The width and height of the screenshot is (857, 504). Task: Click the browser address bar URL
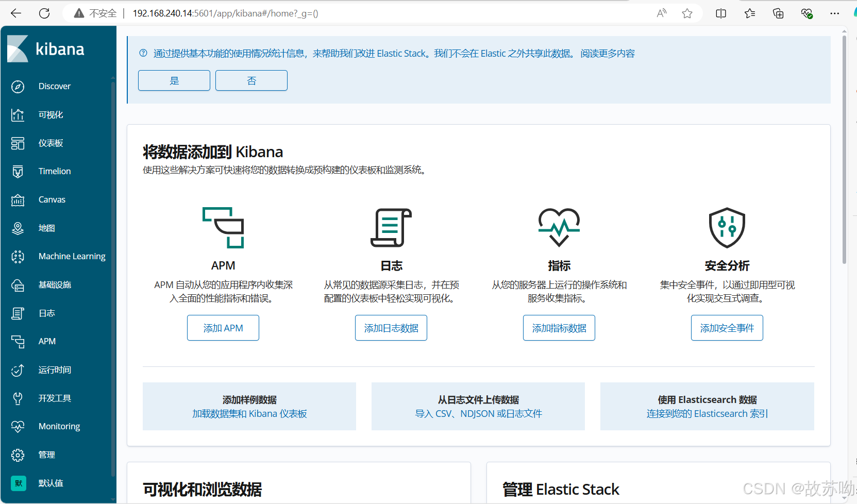[225, 13]
